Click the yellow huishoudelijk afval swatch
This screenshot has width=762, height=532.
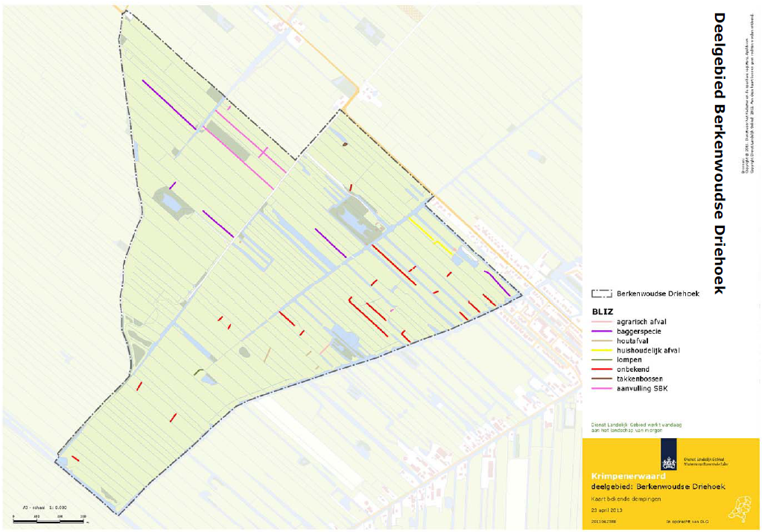coord(601,351)
